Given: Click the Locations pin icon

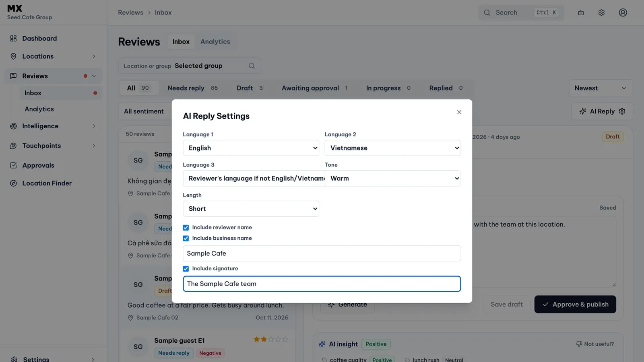Looking at the screenshot, I should tap(13, 56).
